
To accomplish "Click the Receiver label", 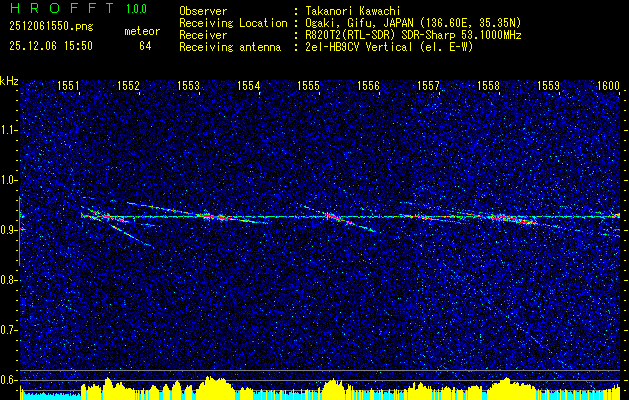I will [203, 35].
